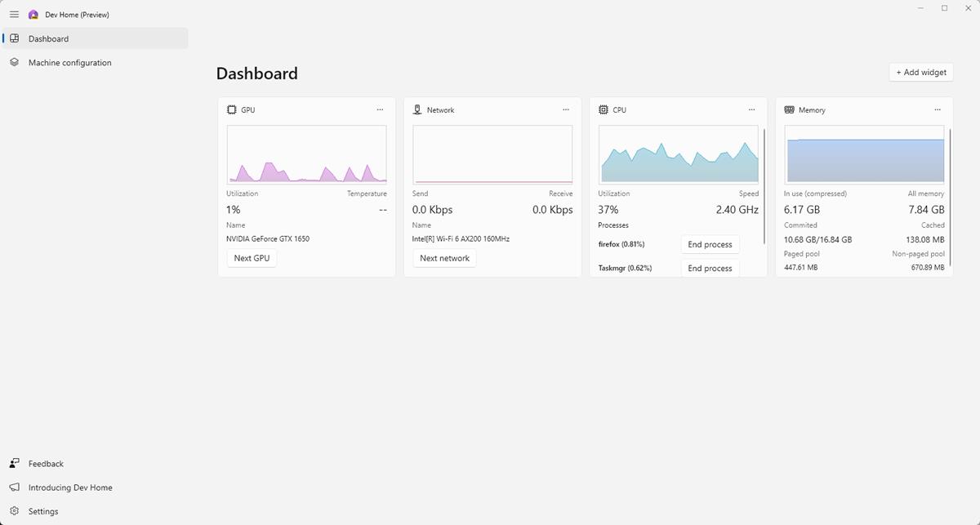Click the Introducing Dev Home megaphone icon
This screenshot has height=525, width=980.
(x=14, y=487)
